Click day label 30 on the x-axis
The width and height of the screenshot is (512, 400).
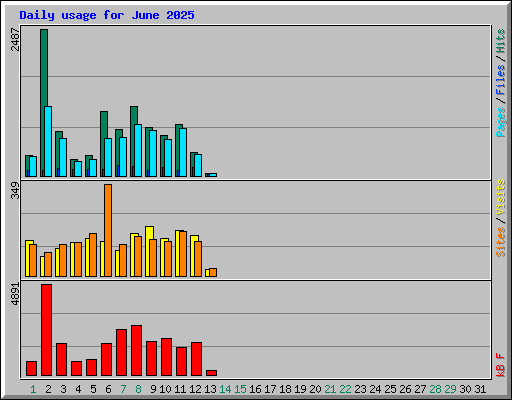(x=465, y=389)
